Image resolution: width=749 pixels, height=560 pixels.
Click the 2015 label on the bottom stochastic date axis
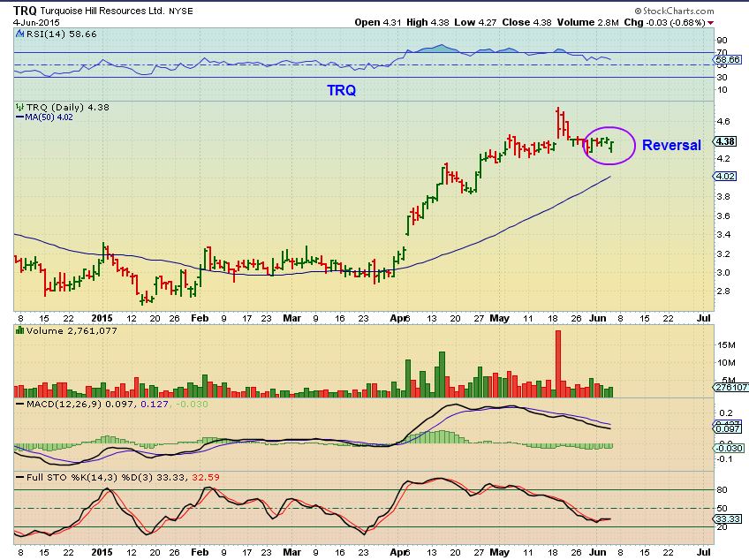click(102, 552)
